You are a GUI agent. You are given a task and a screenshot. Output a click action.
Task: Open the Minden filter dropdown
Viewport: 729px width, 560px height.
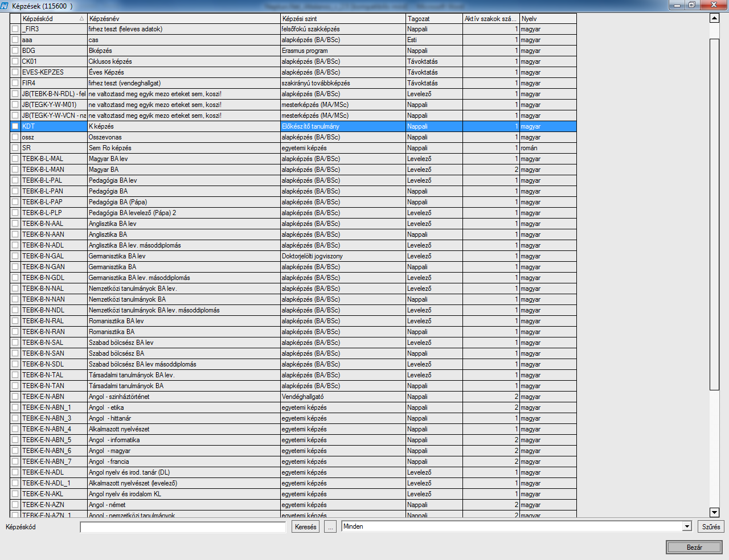[x=687, y=527]
